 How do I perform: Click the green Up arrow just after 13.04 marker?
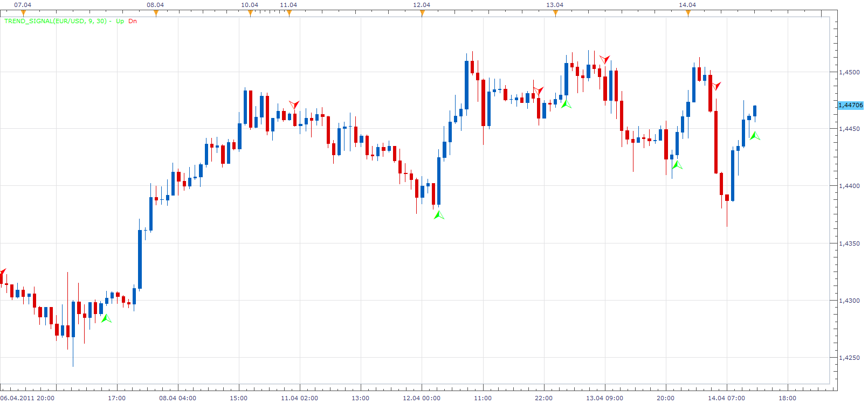pos(566,103)
